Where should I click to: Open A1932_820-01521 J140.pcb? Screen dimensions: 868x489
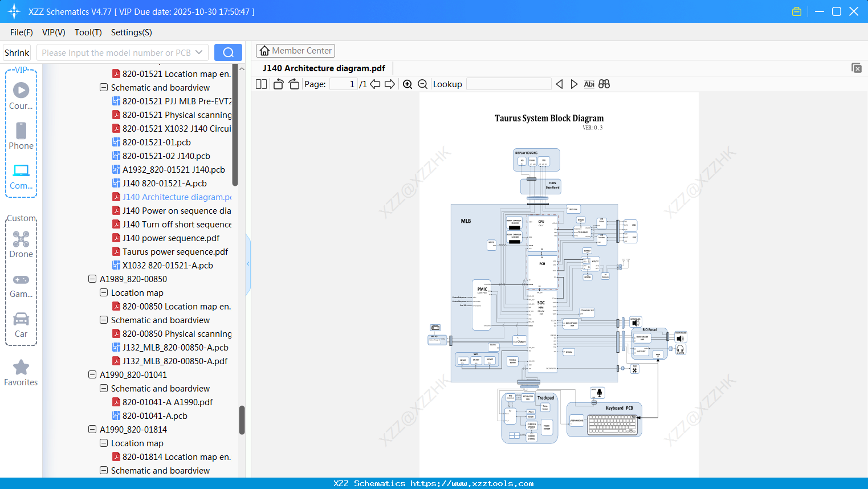[169, 170]
